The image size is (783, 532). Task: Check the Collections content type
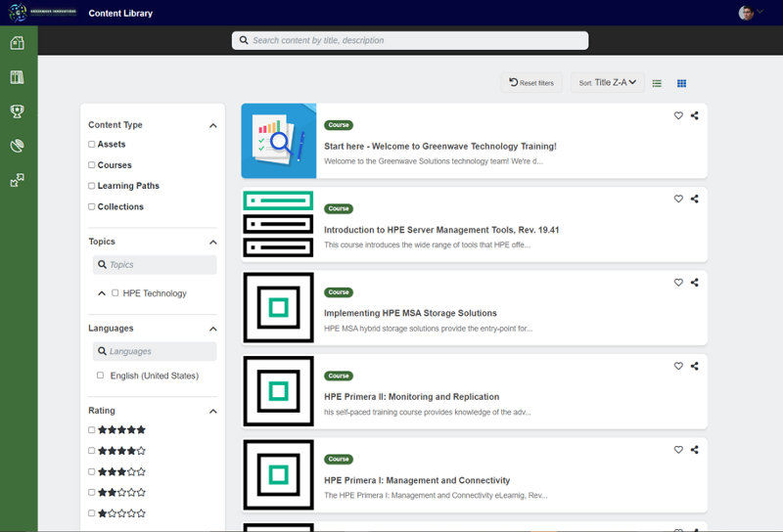[x=91, y=206]
